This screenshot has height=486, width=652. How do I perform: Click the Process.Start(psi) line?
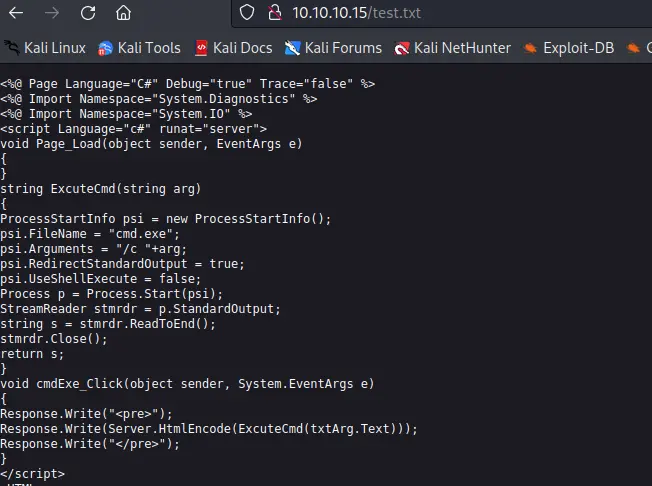point(111,294)
